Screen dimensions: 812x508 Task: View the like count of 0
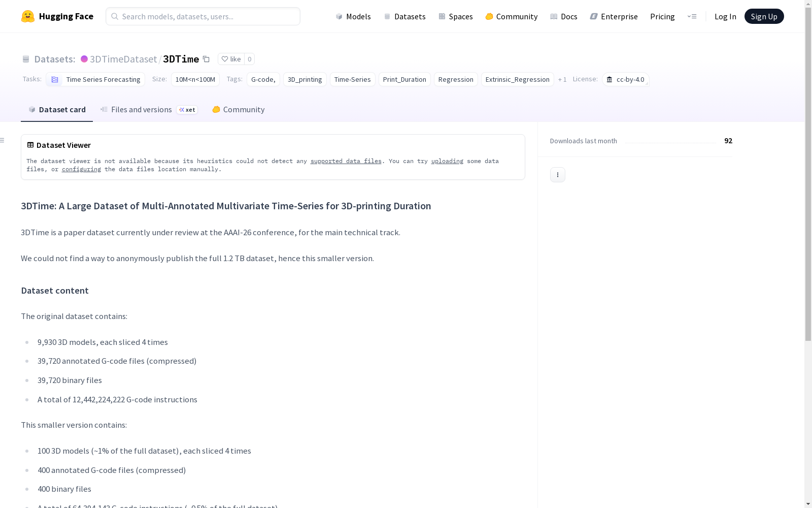249,59
